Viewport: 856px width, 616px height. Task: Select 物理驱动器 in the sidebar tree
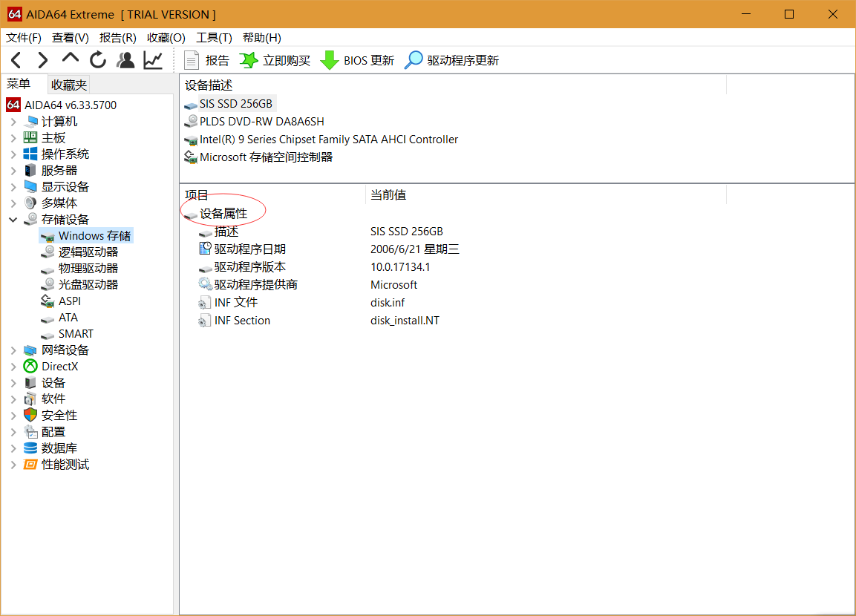(x=88, y=269)
